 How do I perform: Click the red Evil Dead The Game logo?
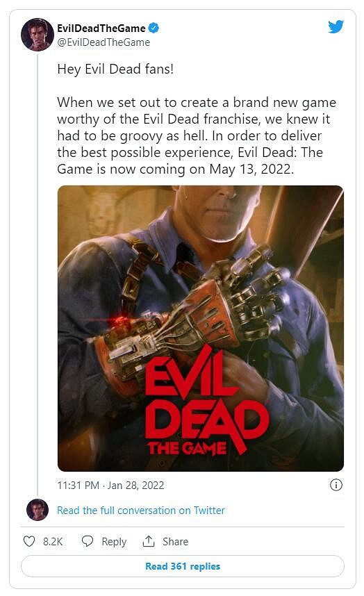coord(207,402)
